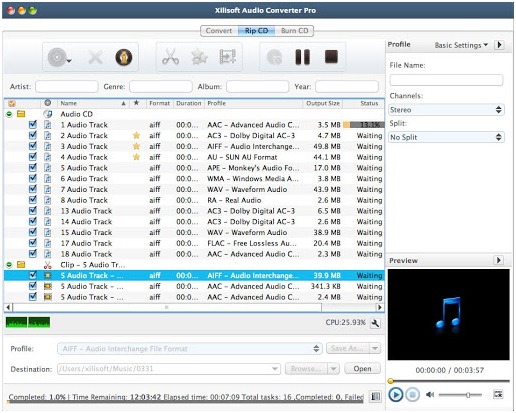516x413 pixels.
Task: Switch to the Convert tab
Action: coord(219,31)
